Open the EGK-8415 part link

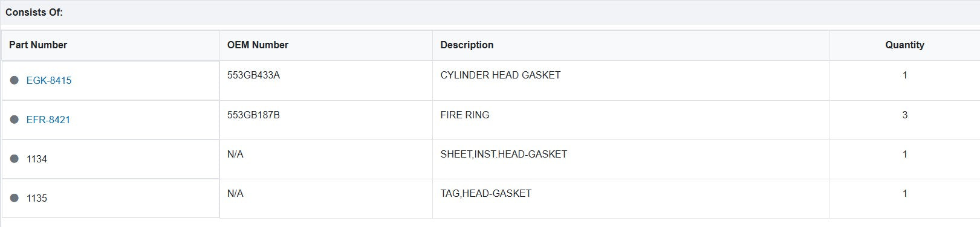pos(49,80)
